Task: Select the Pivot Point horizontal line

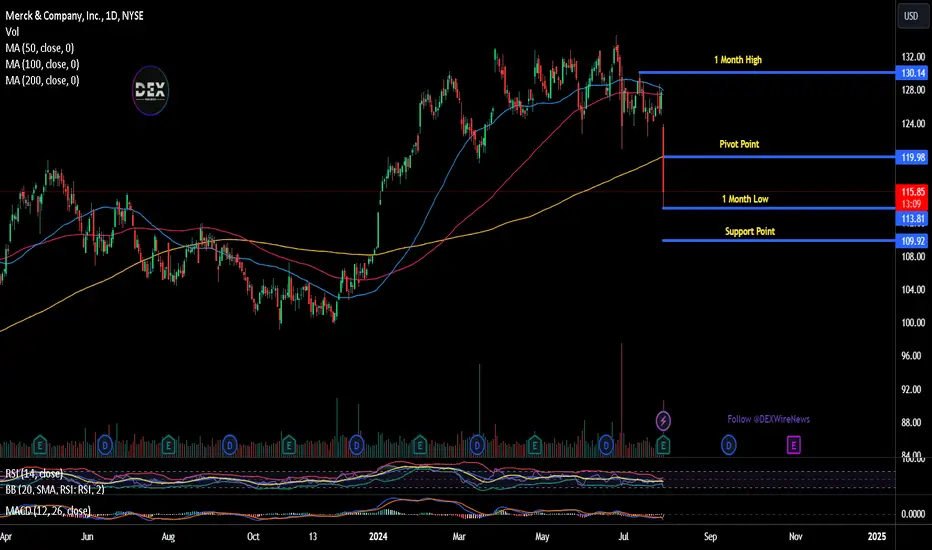Action: pos(779,157)
